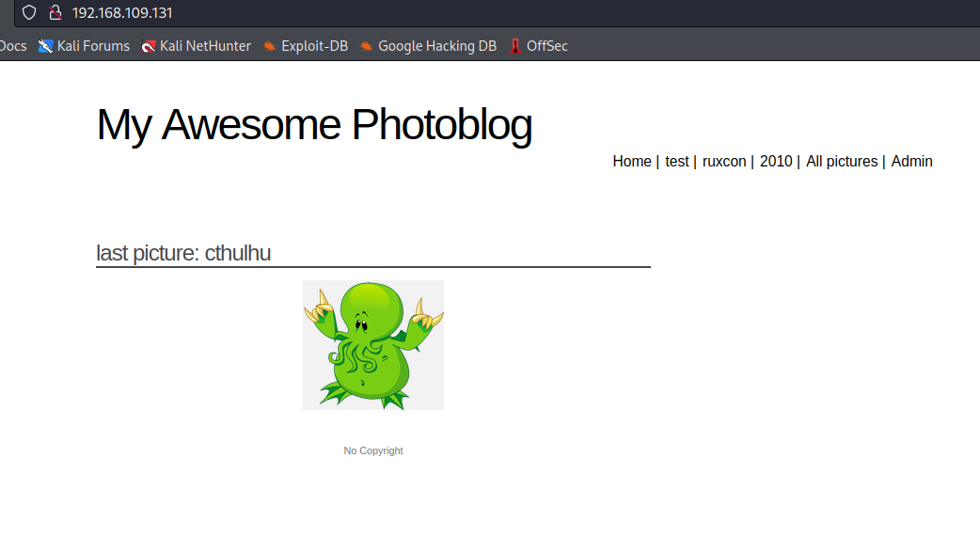This screenshot has height=537, width=980.
Task: Go to the Home page link
Action: 632,161
